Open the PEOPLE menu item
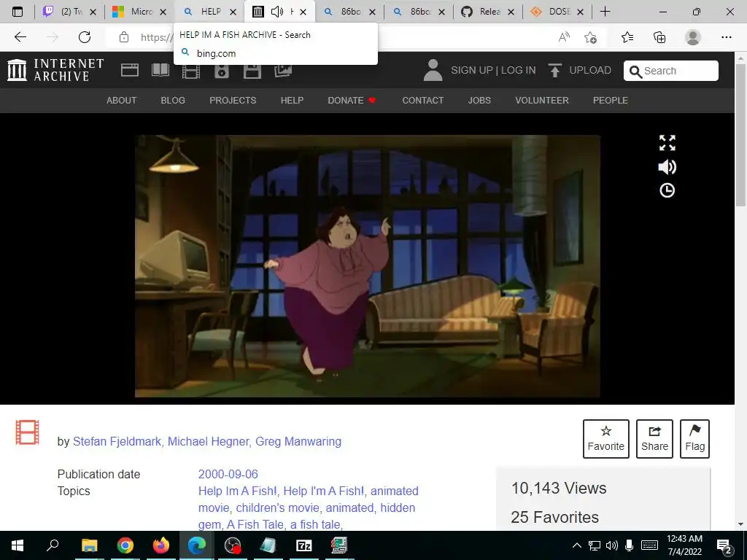 [x=611, y=101]
